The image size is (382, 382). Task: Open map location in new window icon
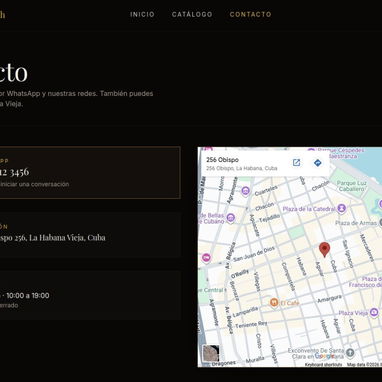pos(296,163)
